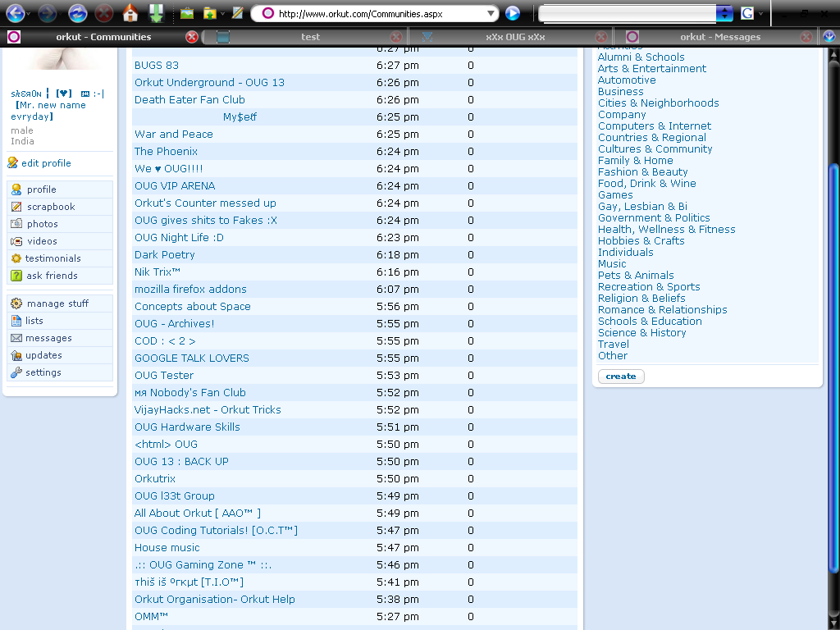The width and height of the screenshot is (840, 630).
Task: Click the lists icon in sidebar
Action: (16, 321)
